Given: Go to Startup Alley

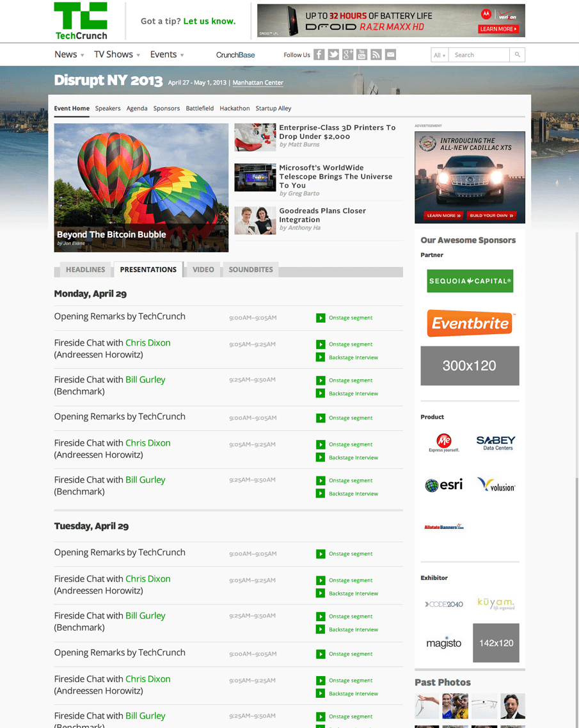Looking at the screenshot, I should pyautogui.click(x=273, y=108).
